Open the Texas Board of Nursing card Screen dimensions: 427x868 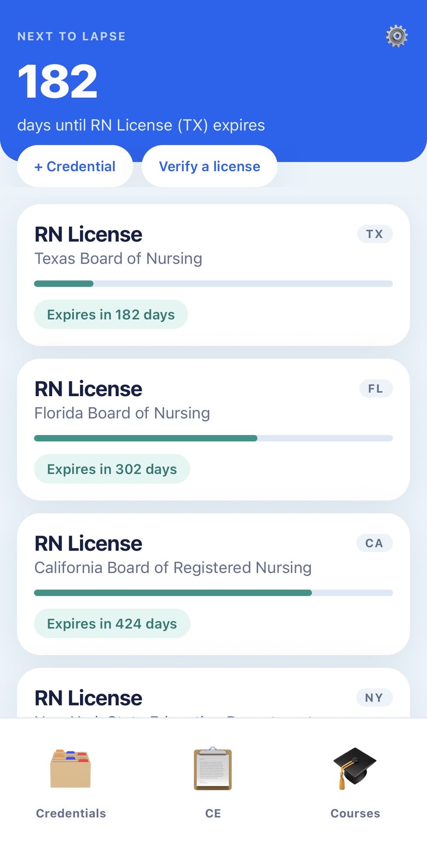click(x=213, y=275)
